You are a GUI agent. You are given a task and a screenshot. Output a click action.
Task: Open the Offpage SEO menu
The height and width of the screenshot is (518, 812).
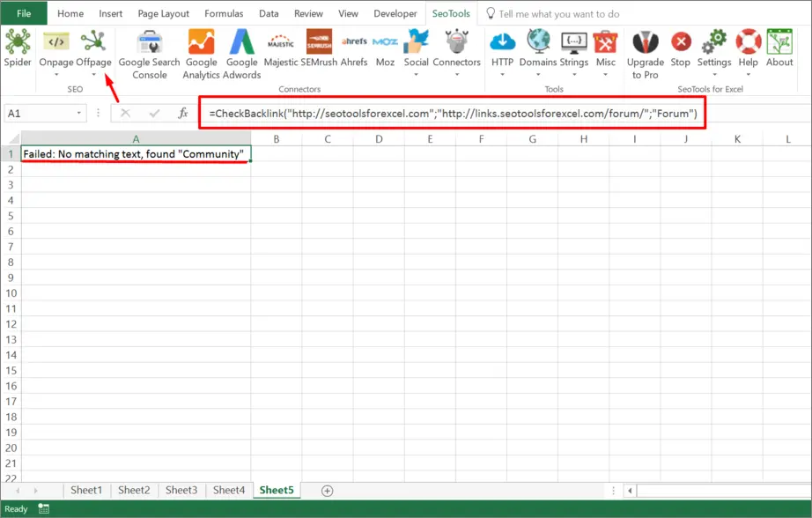pos(93,54)
